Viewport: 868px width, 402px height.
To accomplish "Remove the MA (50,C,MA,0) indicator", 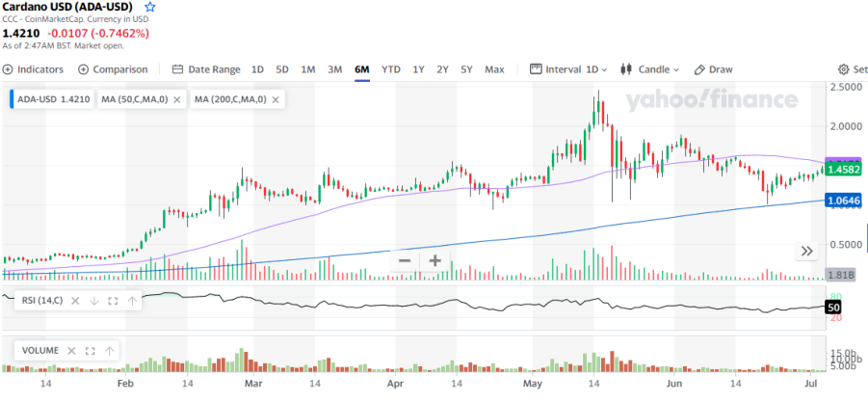I will [177, 99].
